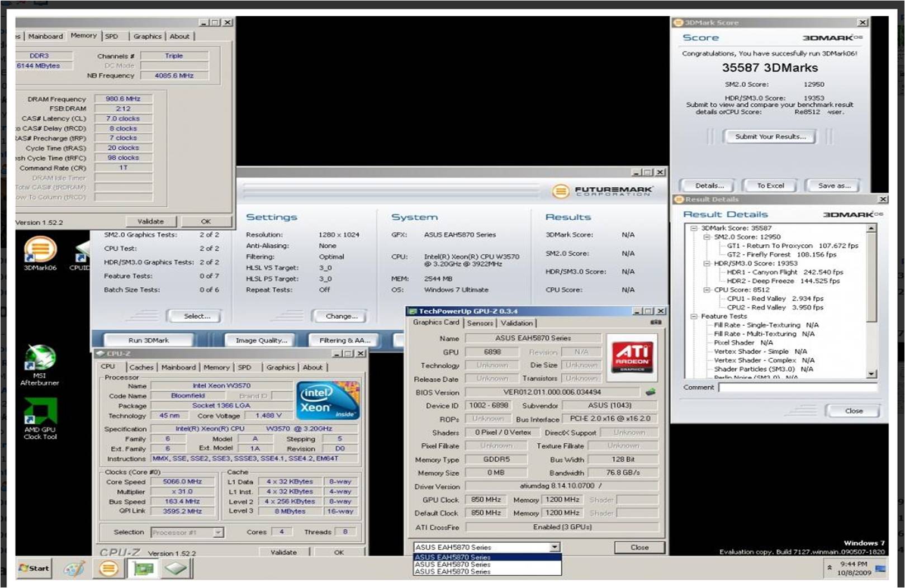Screen dimensions: 905x588
Task: Open the ASUS EAH5870 Series card dropdown arrow
Action: (554, 547)
